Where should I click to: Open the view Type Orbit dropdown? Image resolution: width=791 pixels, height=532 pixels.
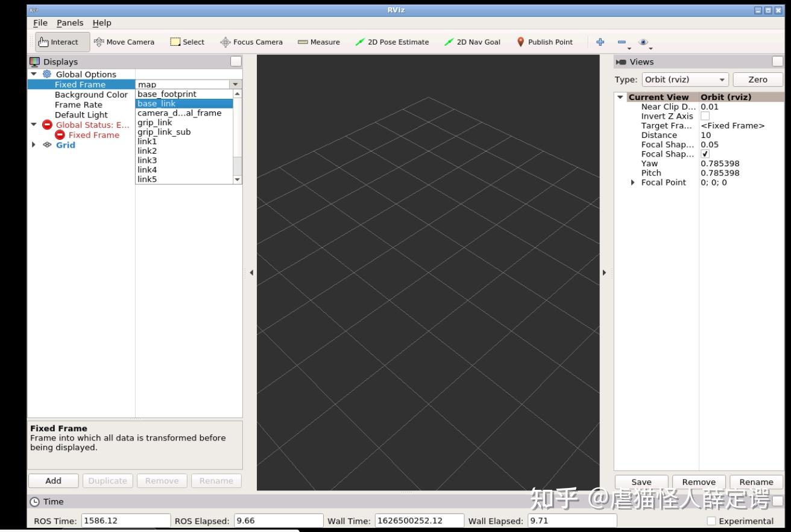point(685,80)
